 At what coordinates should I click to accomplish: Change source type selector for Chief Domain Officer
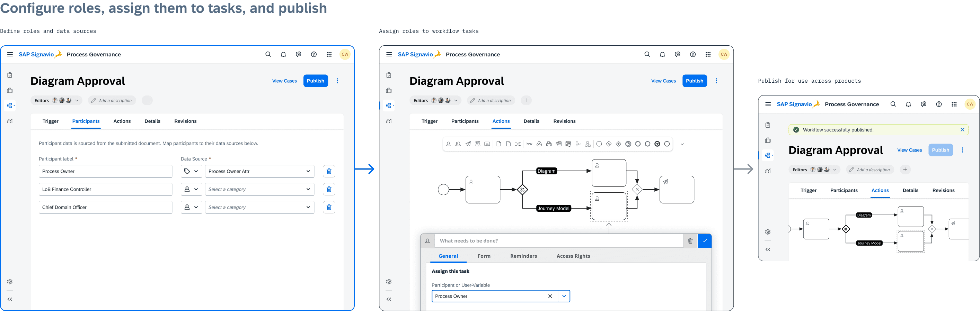[x=191, y=207]
